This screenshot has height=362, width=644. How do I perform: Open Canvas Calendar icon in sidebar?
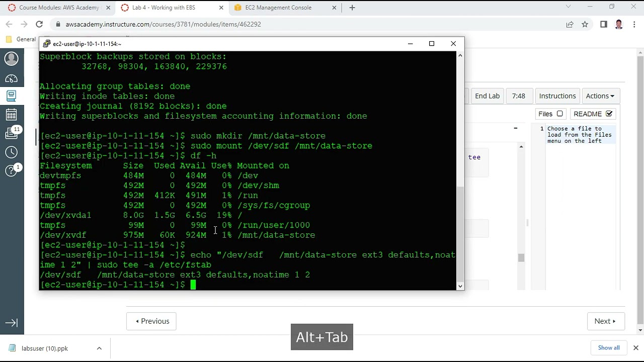coord(11,115)
